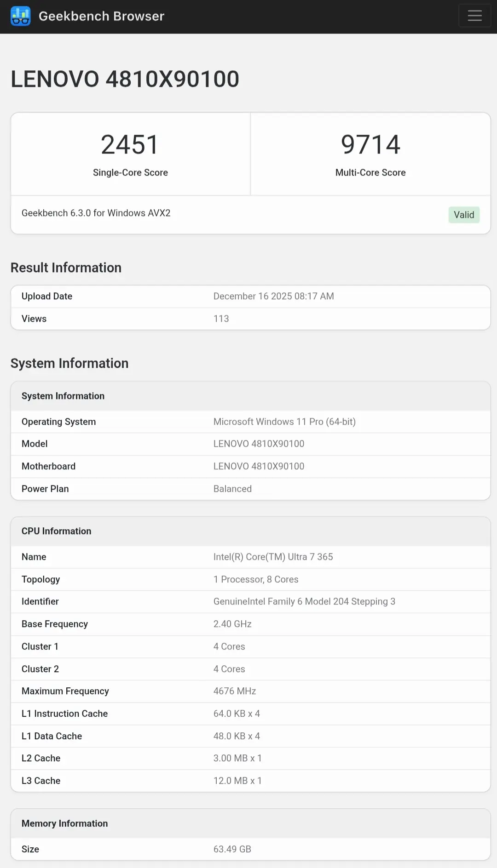Screen dimensions: 497x868
Task: Go to Geekbench Browser home link
Action: (101, 16)
